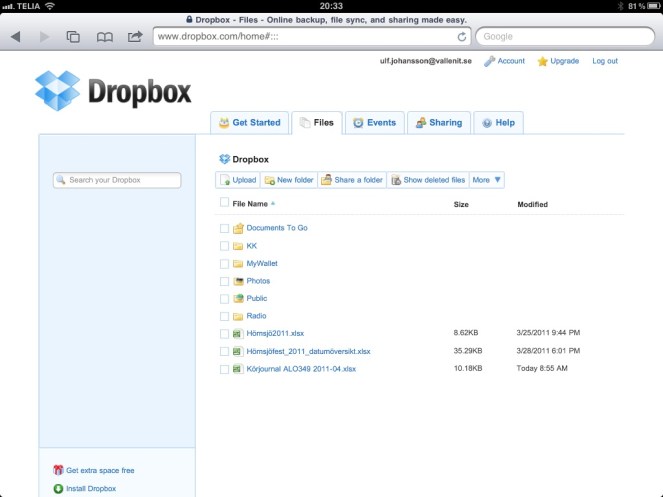
Task: Select the Hömsjö2011.xlsx file checkbox
Action: [224, 333]
